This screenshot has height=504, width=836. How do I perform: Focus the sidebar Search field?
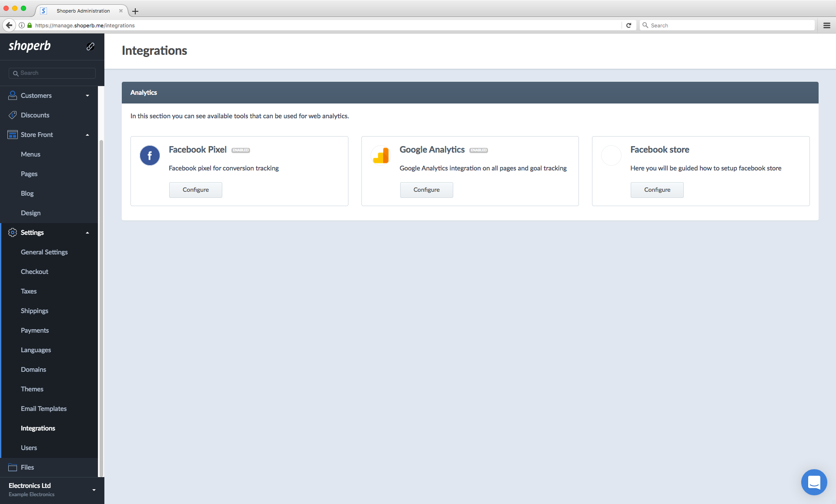pyautogui.click(x=52, y=73)
